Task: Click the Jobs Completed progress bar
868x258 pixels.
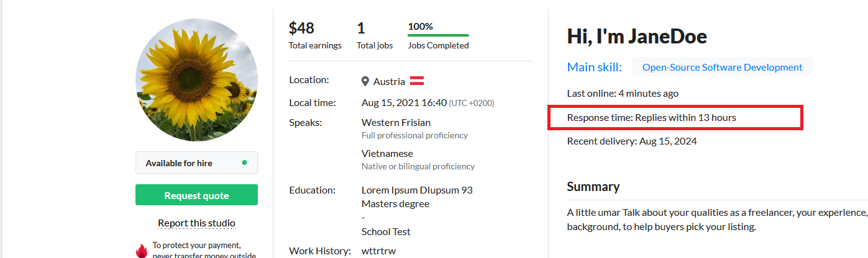Action: point(438,35)
